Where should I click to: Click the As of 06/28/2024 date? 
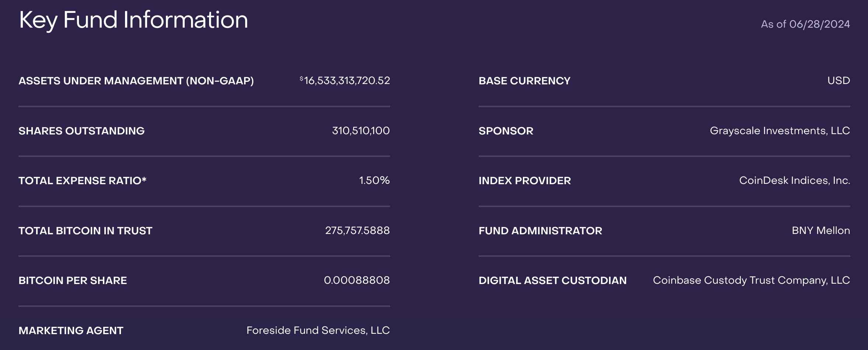pos(805,24)
